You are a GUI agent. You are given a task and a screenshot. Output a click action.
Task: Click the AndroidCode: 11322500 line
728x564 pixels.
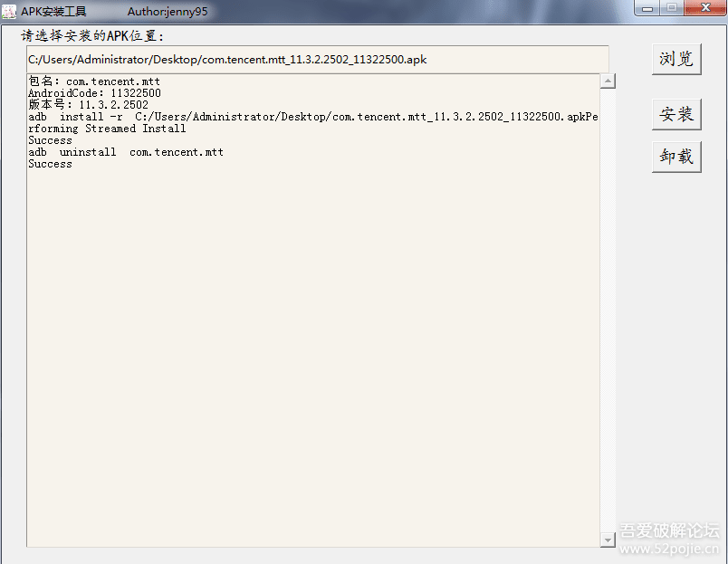95,93
